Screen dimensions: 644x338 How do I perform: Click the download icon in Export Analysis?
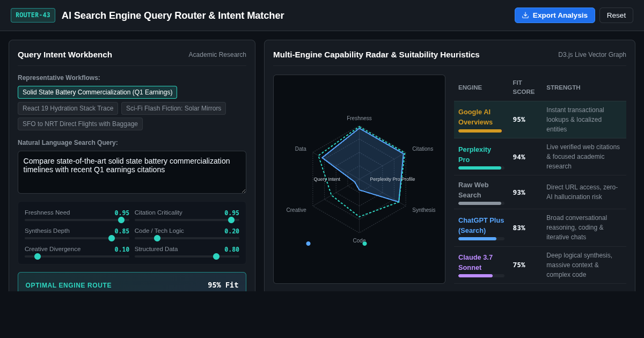525,15
